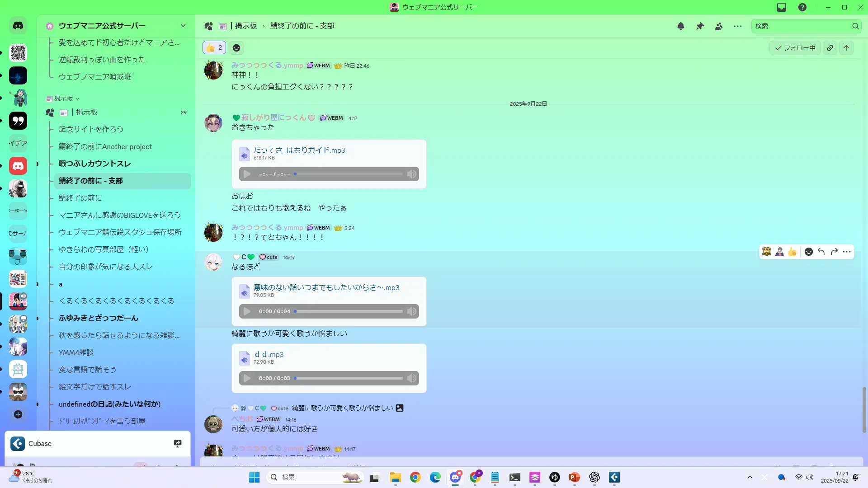Toggle the フォロー中 follow button

point(795,48)
